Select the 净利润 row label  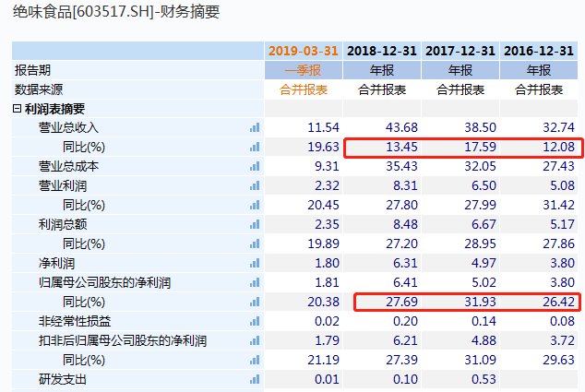[56, 263]
